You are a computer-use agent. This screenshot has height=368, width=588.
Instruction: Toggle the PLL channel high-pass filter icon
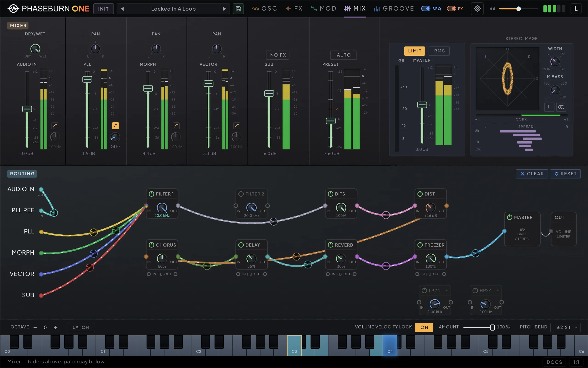point(115,126)
